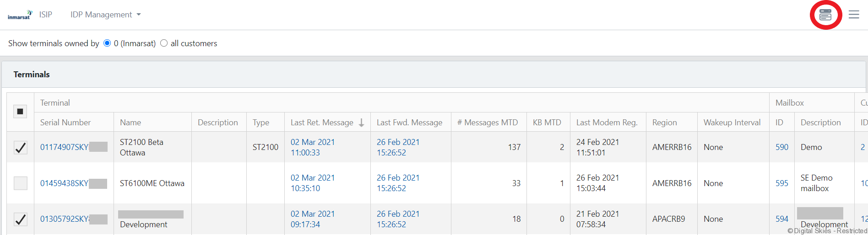Select the all customers radio button
868x235 pixels.
164,43
